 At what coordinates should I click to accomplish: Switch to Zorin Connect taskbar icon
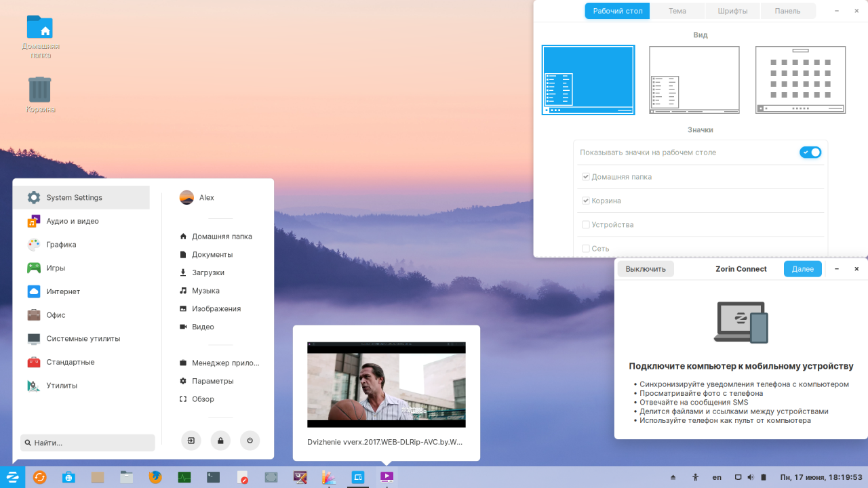(x=357, y=477)
